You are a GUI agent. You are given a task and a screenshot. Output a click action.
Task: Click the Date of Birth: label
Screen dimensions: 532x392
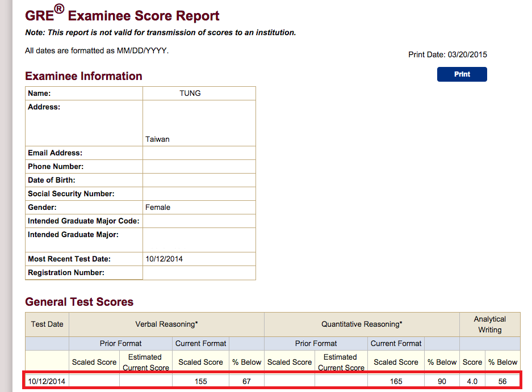point(52,180)
